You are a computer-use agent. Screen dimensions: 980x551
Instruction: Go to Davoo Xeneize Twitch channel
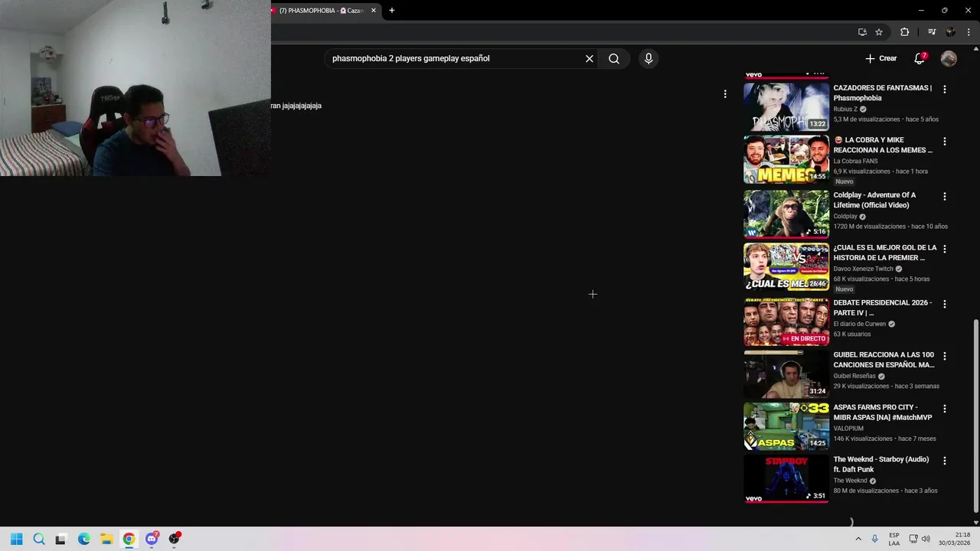[x=863, y=269]
